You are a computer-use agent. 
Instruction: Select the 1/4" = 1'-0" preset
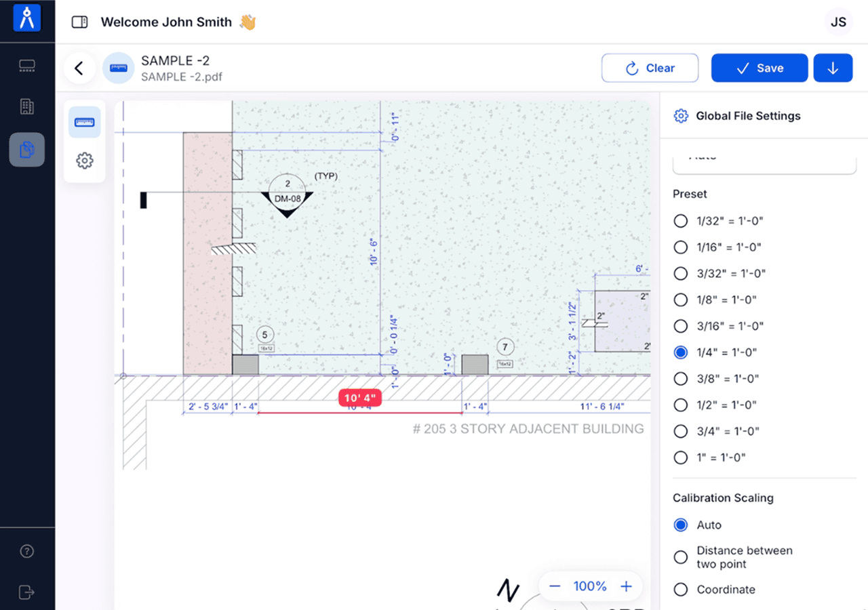coord(681,352)
